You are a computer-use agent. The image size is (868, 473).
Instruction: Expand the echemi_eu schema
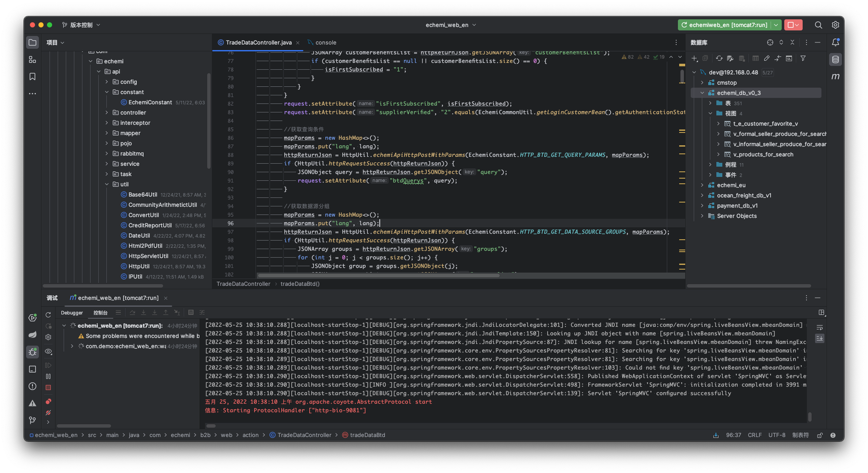(702, 185)
